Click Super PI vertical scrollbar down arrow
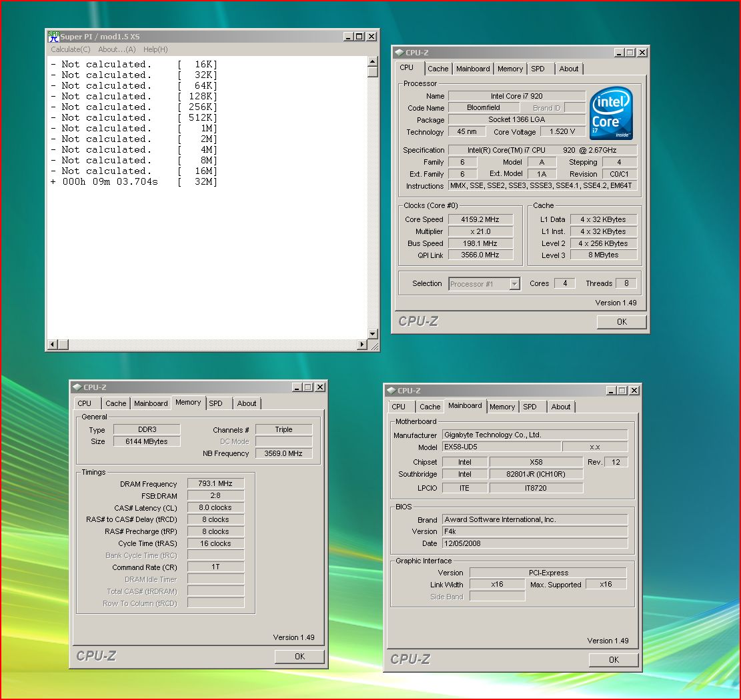This screenshot has width=741, height=700. pyautogui.click(x=372, y=333)
